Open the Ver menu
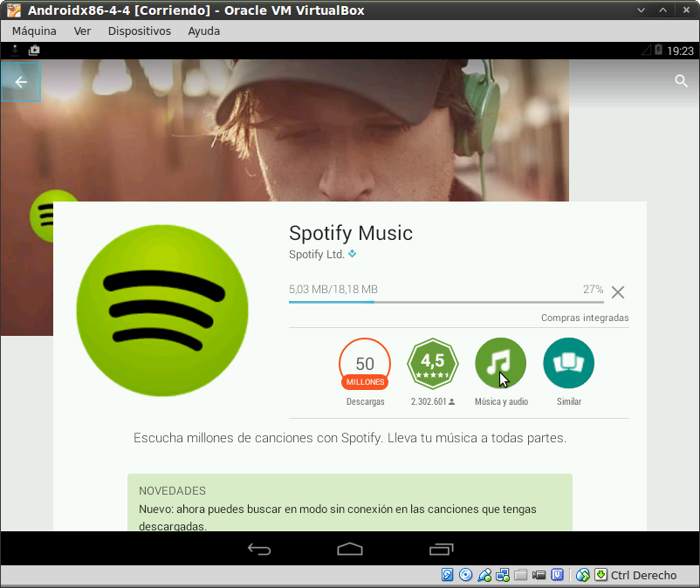 click(x=82, y=31)
